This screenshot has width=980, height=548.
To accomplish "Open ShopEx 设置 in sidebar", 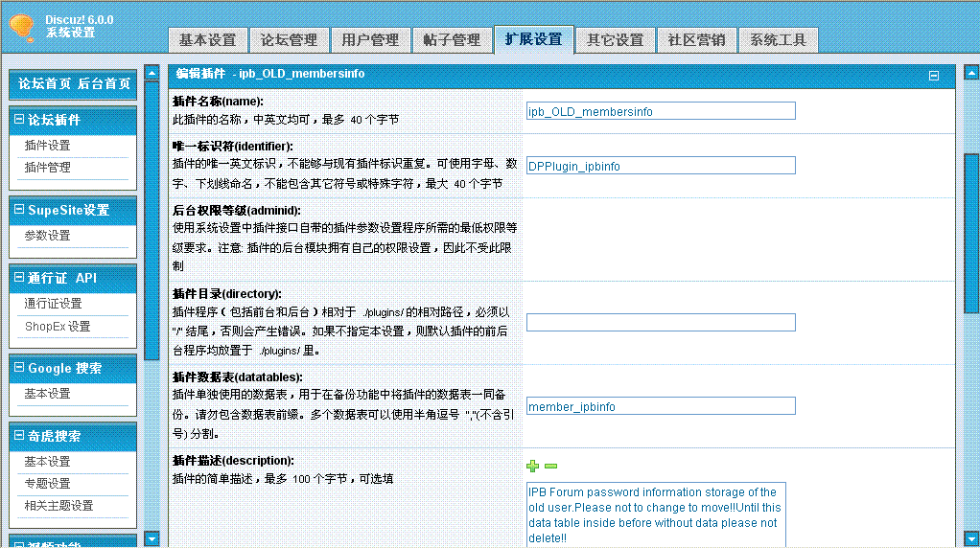I will click(x=58, y=327).
